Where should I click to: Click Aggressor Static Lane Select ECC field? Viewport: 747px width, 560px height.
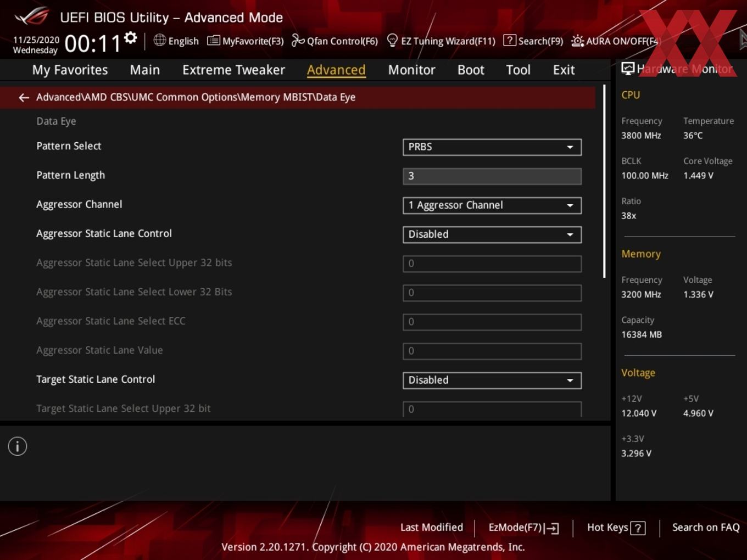pyautogui.click(x=492, y=322)
